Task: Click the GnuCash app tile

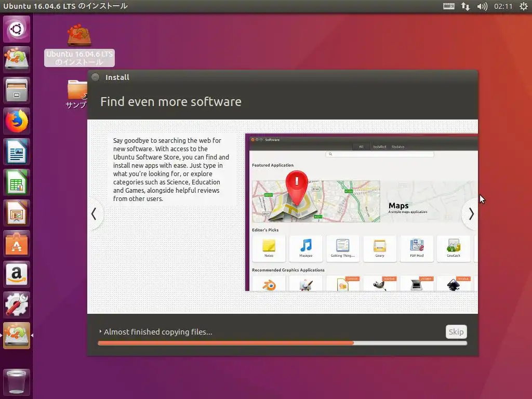Action: click(454, 249)
